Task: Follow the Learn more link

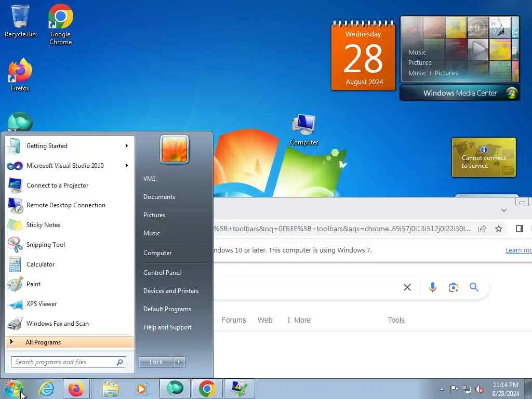Action: point(518,250)
